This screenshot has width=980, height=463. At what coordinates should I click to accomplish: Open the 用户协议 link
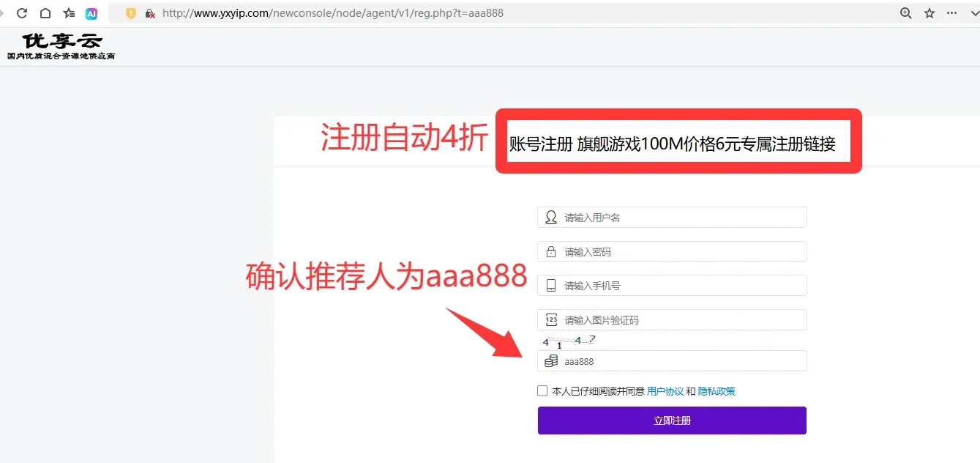(x=665, y=391)
